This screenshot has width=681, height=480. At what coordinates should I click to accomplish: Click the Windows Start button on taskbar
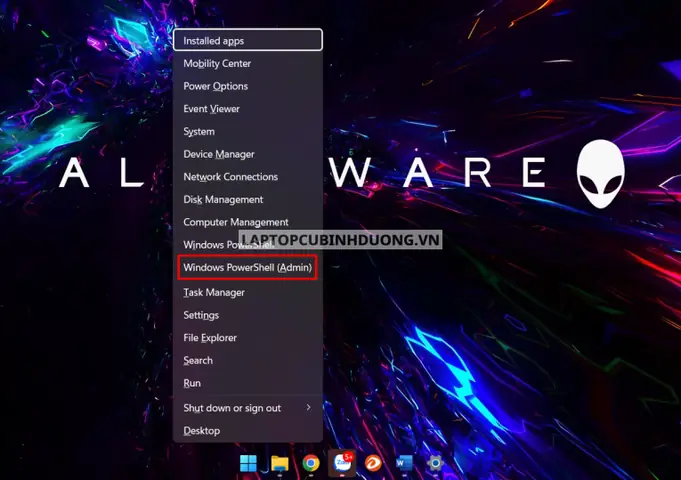248,463
